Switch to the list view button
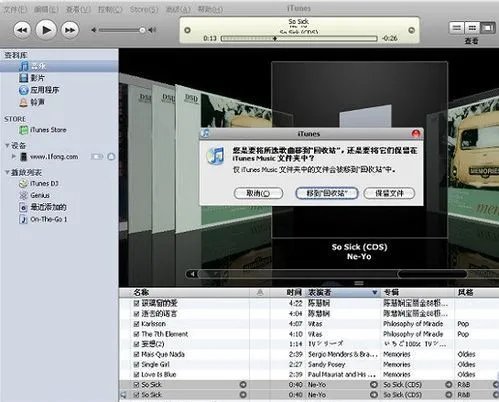499x402 pixels. (457, 28)
